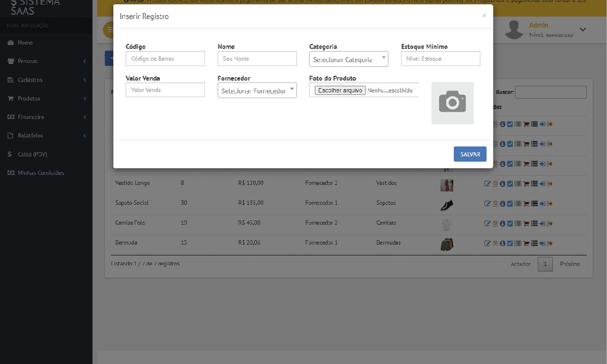The width and height of the screenshot is (607, 364).
Task: Click the trash icon in Sapato Social row
Action: tap(495, 203)
